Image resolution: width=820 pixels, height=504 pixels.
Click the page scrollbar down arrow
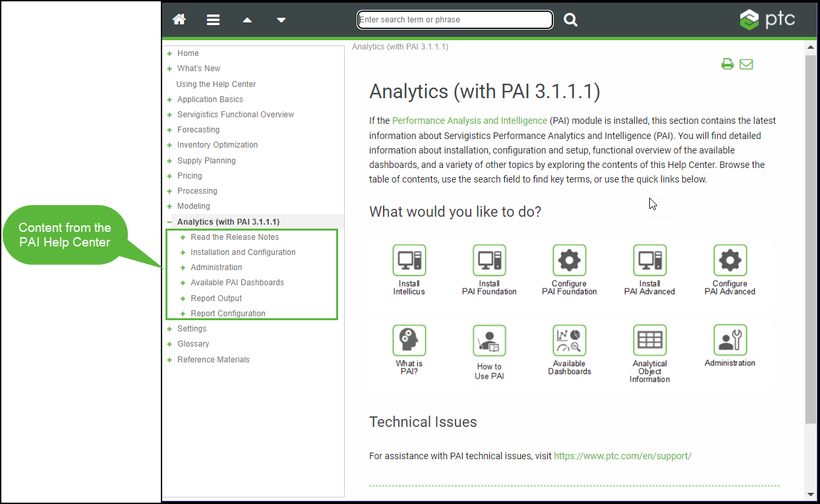tap(811, 495)
